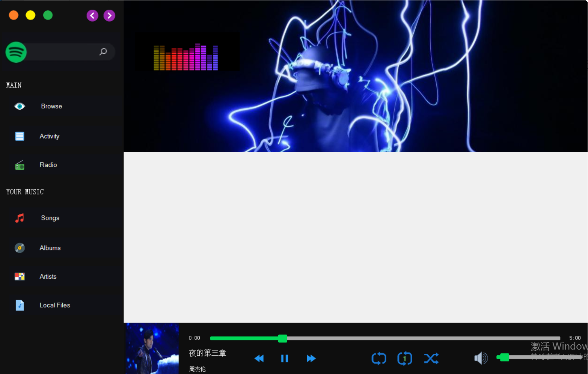Skip to previous track
This screenshot has height=374, width=588.
point(259,359)
